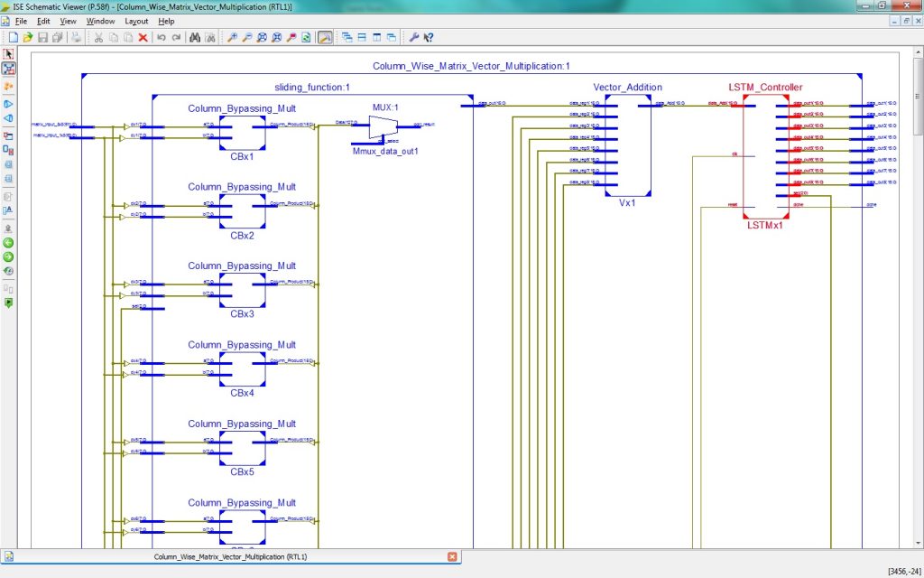Close the RTL1 schematic tab
The image size is (924, 578).
click(x=451, y=557)
